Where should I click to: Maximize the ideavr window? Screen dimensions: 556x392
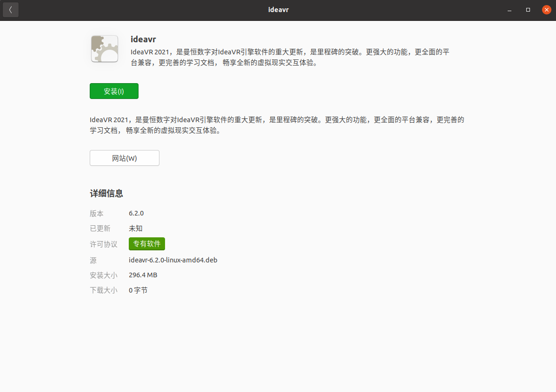(x=528, y=10)
